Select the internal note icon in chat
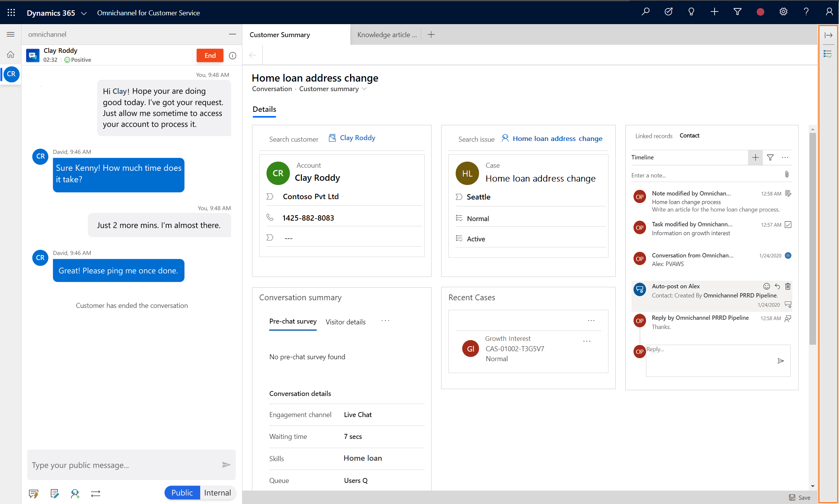 54,493
